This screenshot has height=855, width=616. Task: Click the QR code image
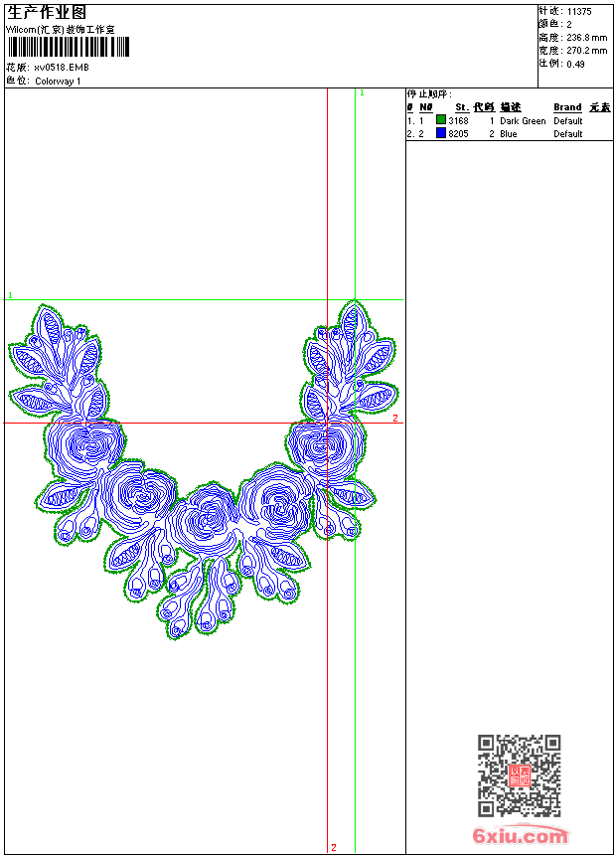pos(519,775)
